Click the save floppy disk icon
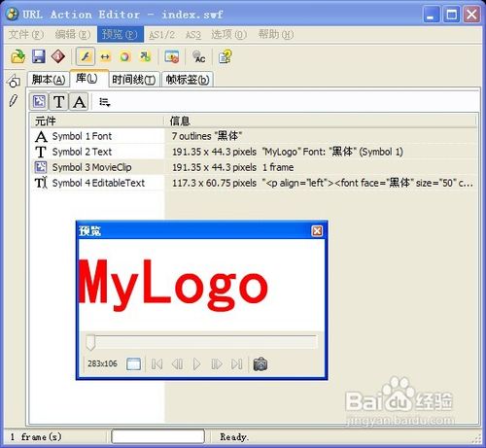Screen dimensions: 486x448 39,56
